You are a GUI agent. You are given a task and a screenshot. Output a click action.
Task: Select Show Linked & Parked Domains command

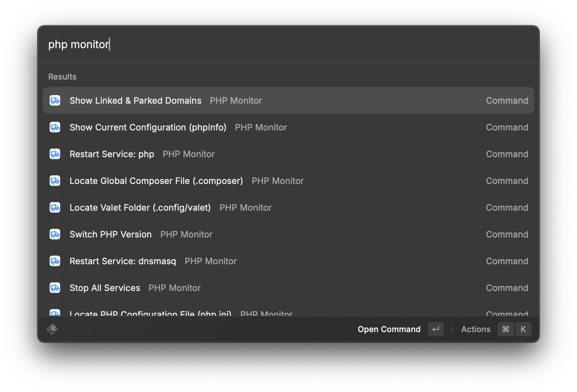tap(288, 100)
